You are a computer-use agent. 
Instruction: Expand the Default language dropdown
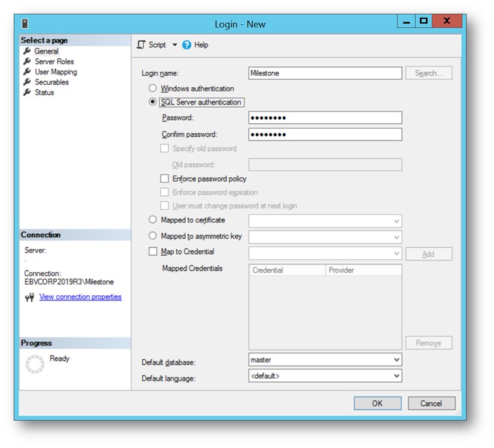[x=396, y=376]
